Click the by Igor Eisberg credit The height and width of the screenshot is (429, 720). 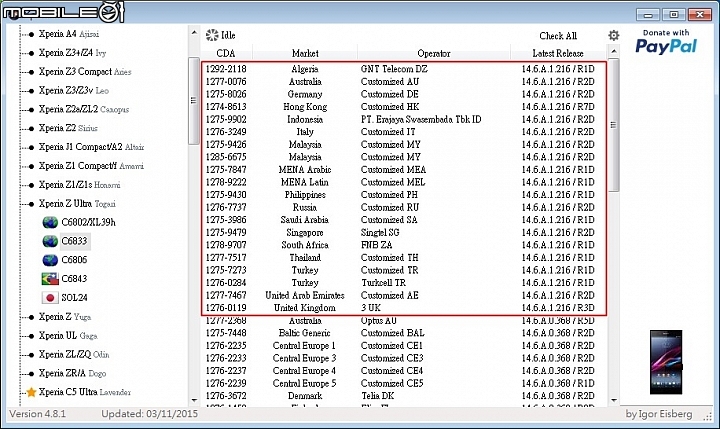pos(658,414)
